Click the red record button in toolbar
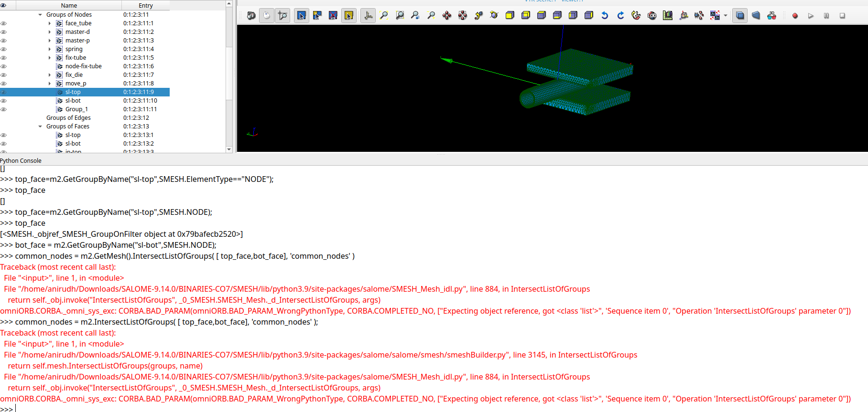This screenshot has height=412, width=868. [795, 16]
